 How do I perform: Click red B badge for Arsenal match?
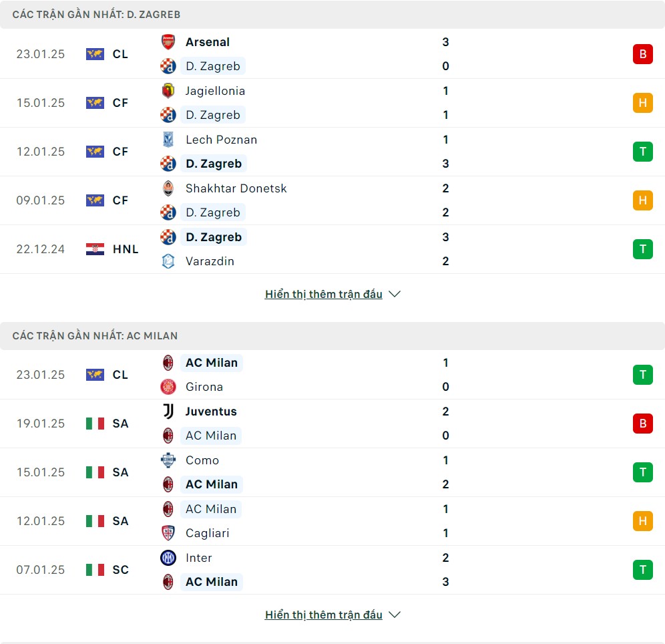click(642, 54)
